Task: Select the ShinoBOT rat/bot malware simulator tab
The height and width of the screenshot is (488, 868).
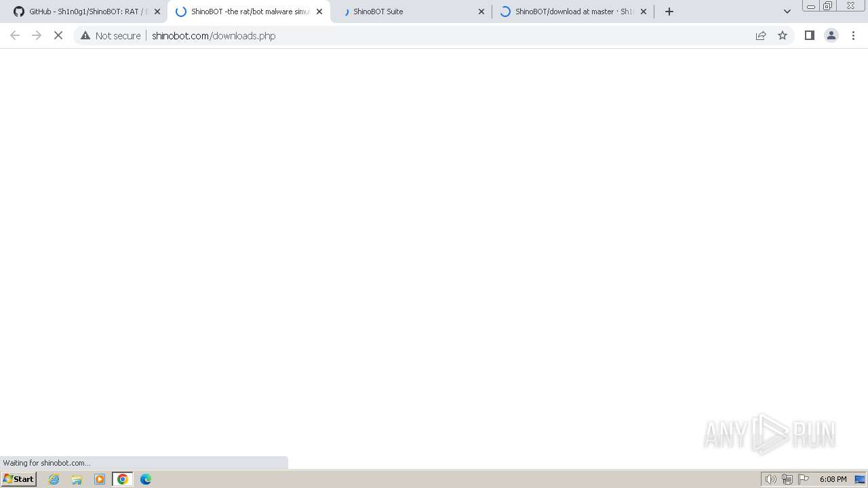Action: pos(249,12)
